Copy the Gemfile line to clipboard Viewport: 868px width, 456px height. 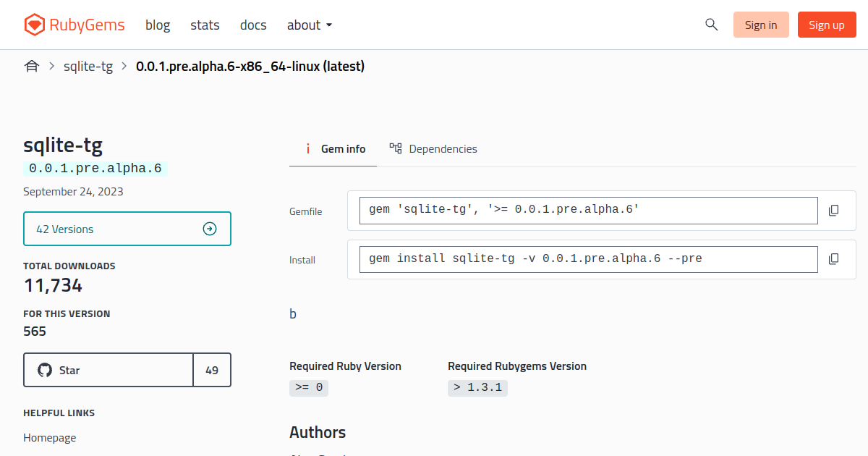833,211
